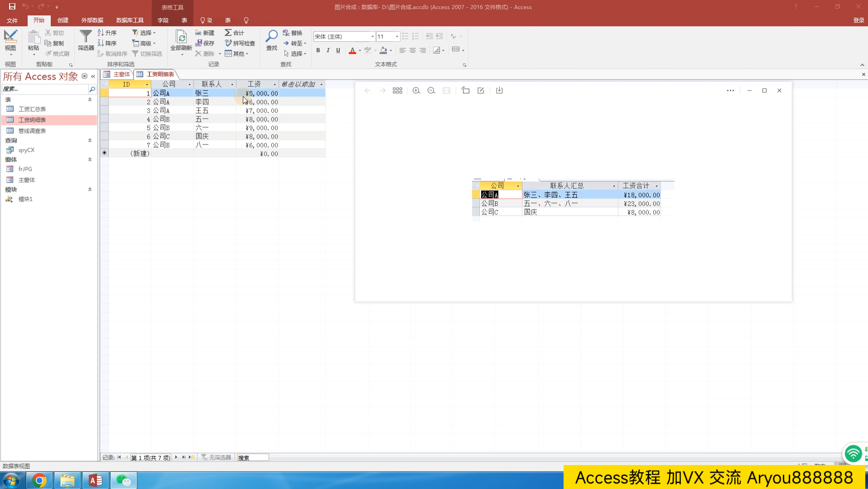Screen dimensions: 868x489
Task: Open the 工资 column filter dropdown
Action: click(x=275, y=84)
